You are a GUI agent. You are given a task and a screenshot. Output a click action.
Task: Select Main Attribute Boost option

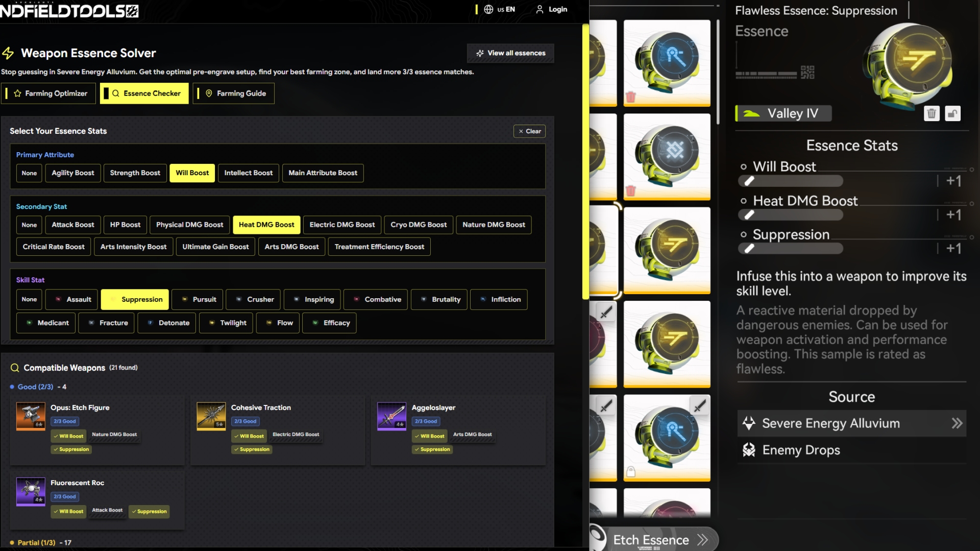(323, 173)
